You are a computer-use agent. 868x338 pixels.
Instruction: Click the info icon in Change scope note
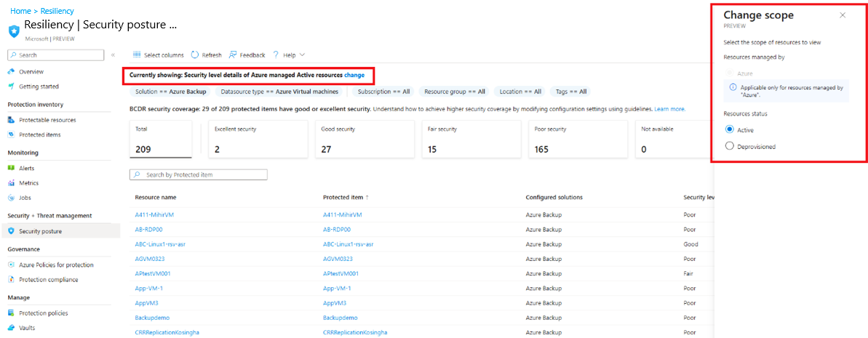[733, 87]
